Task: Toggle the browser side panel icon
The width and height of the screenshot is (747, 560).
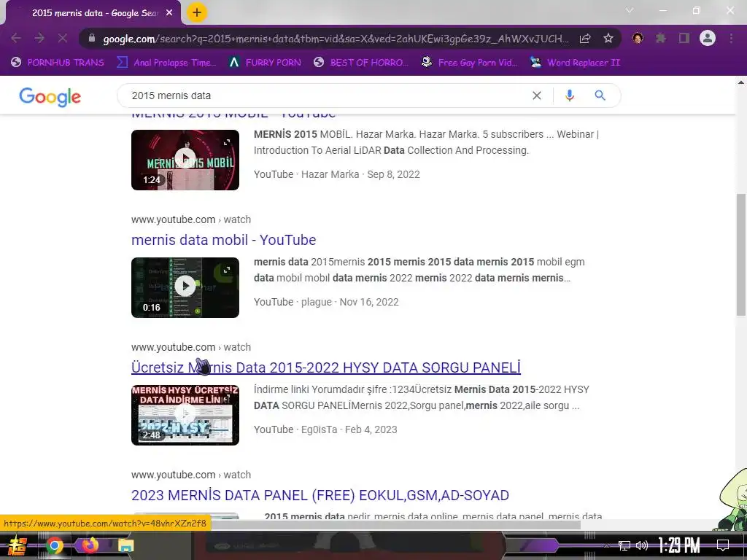Action: coord(684,38)
